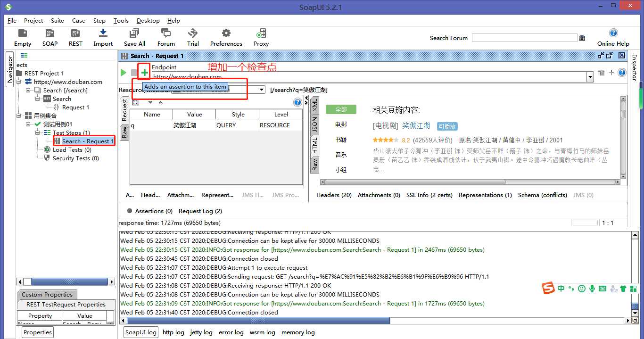644x339 pixels.
Task: Open the error log tab
Action: [x=231, y=332]
